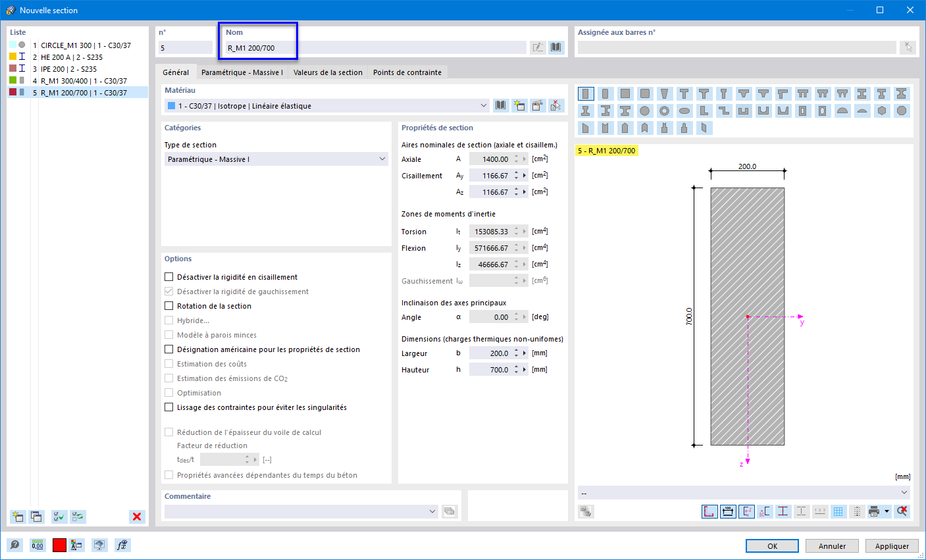Image resolution: width=926 pixels, height=560 pixels.
Task: Create a new section in list
Action: 18,517
